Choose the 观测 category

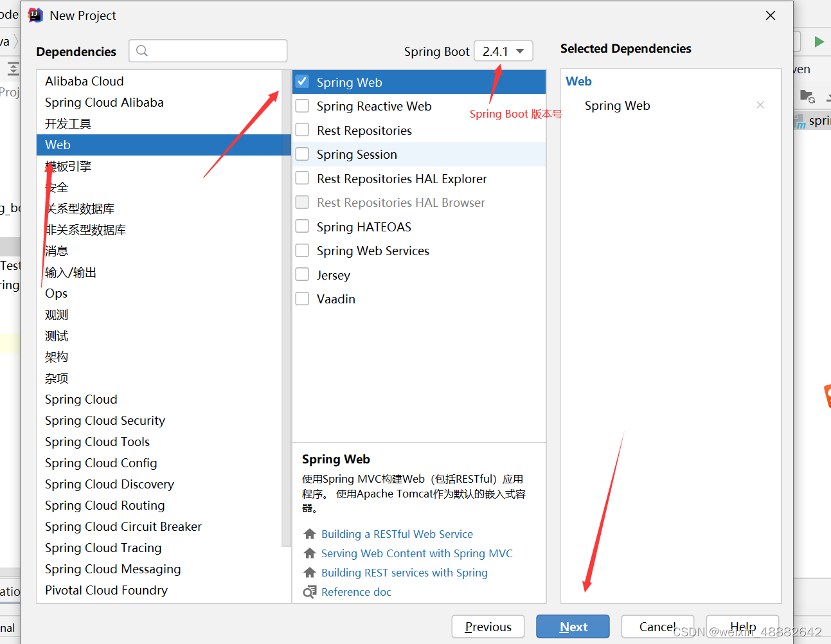click(159, 314)
